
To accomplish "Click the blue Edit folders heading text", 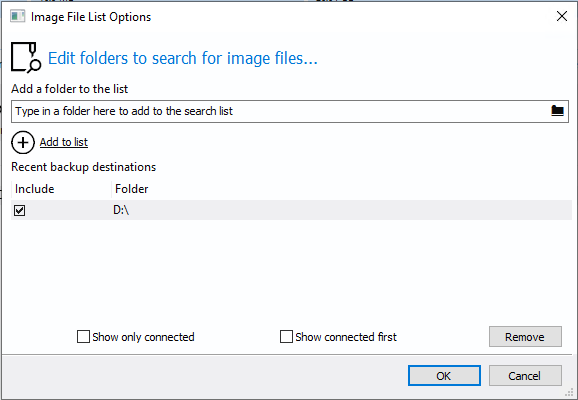I will 183,58.
